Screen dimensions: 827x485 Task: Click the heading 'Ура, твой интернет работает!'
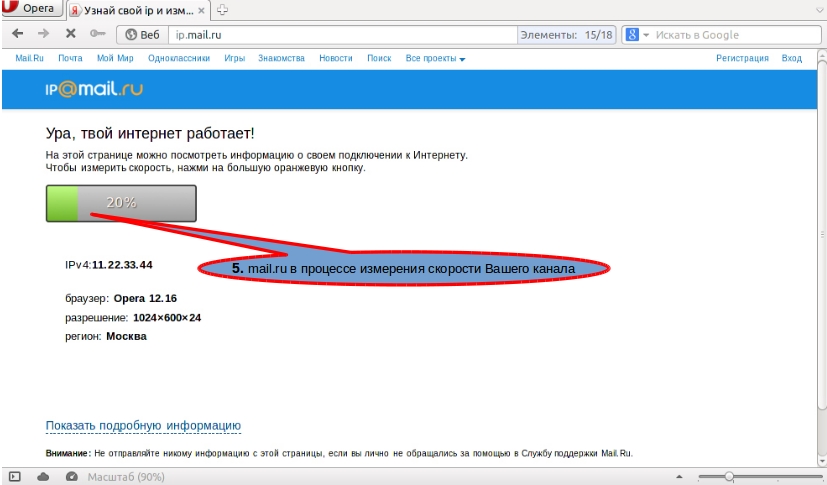pyautogui.click(x=150, y=133)
